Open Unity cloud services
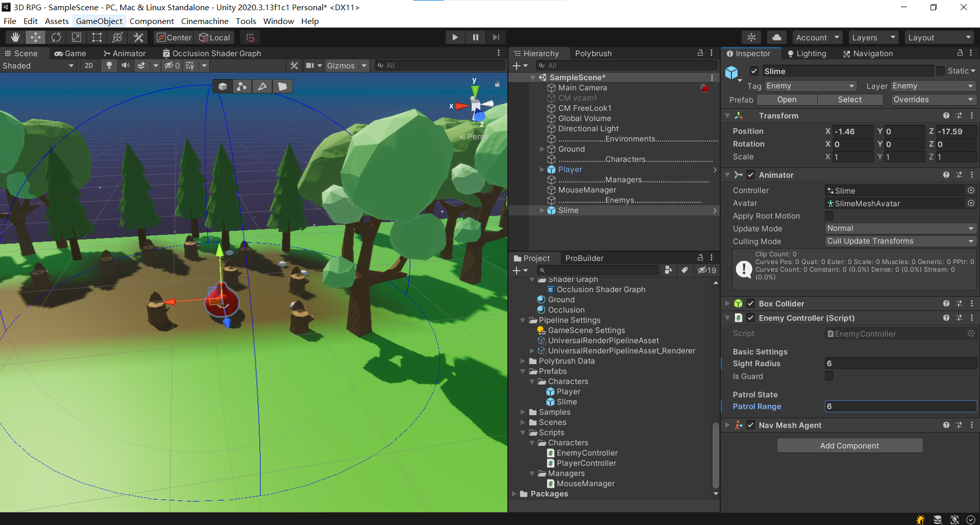This screenshot has height=525, width=980. coord(776,37)
